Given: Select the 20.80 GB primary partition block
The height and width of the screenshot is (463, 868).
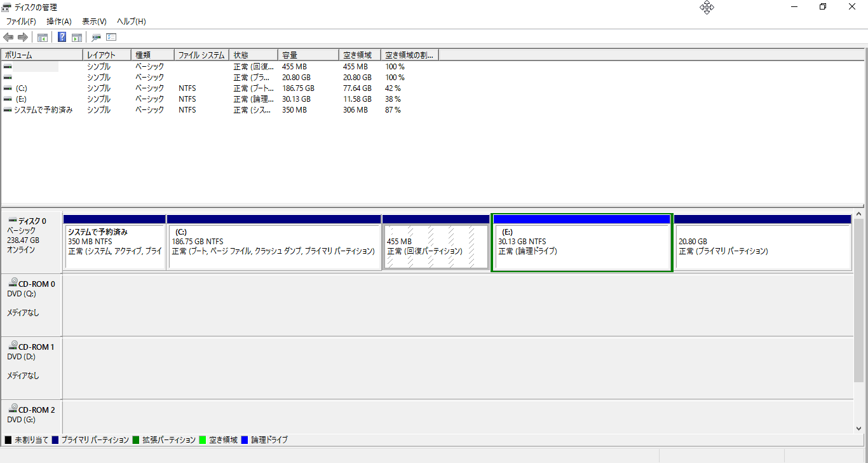Looking at the screenshot, I should (763, 242).
